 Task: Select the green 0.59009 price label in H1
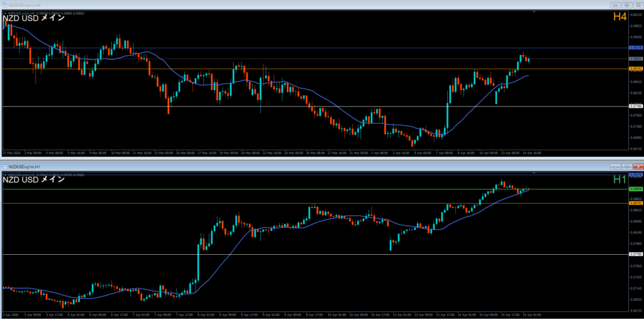point(635,189)
